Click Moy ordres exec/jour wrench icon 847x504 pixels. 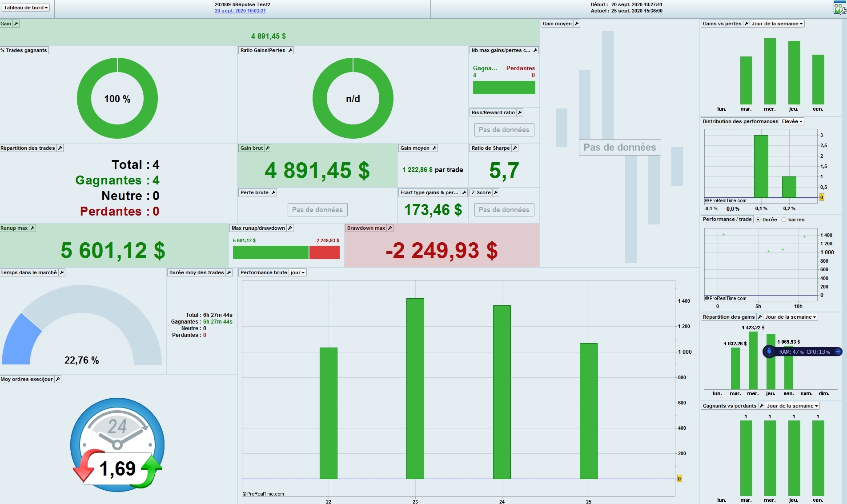[x=58, y=379]
